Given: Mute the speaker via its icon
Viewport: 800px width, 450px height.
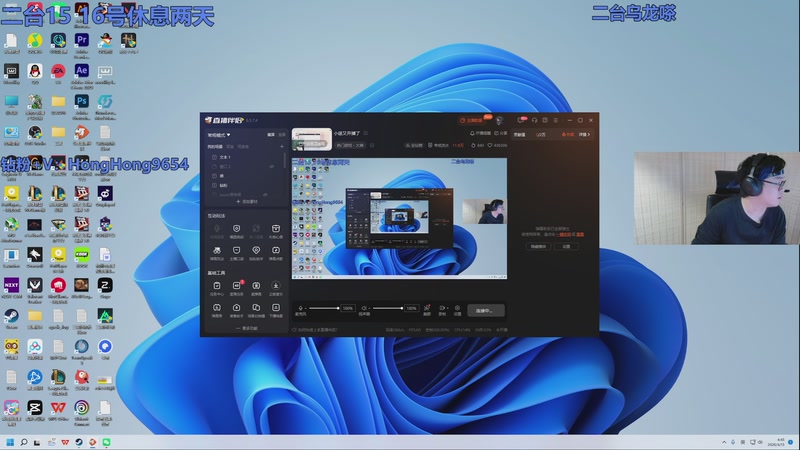Looking at the screenshot, I should (363, 308).
